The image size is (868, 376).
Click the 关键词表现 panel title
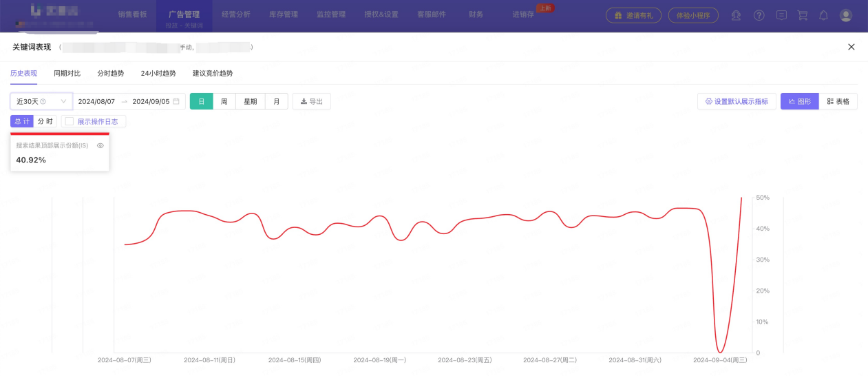click(32, 47)
